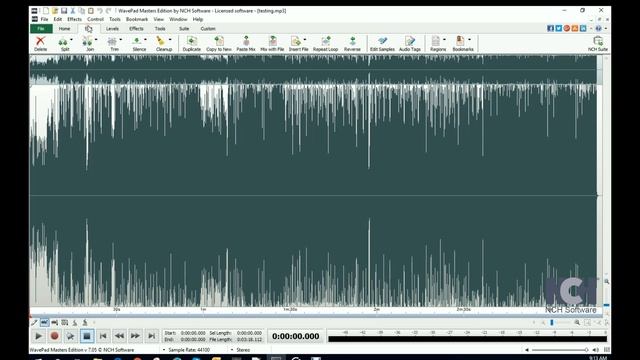Click the undo arrow in title bar
This screenshot has height=360, width=640.
tap(100, 11)
